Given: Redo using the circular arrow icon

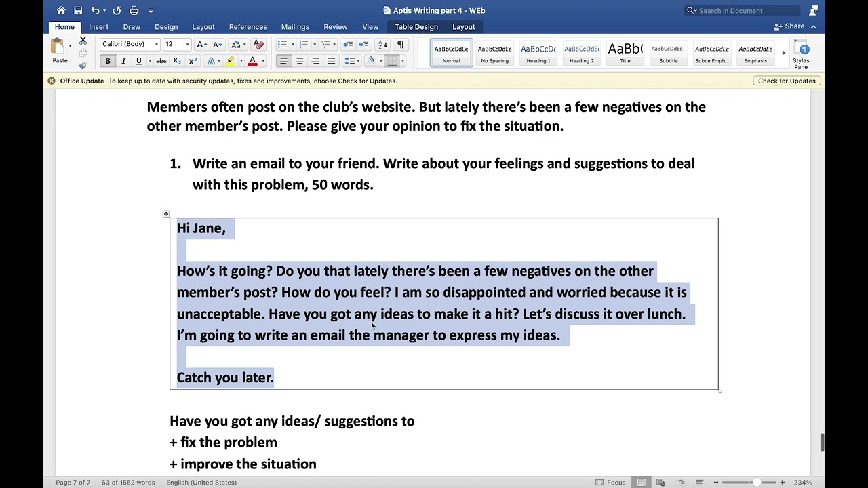Looking at the screenshot, I should point(117,10).
